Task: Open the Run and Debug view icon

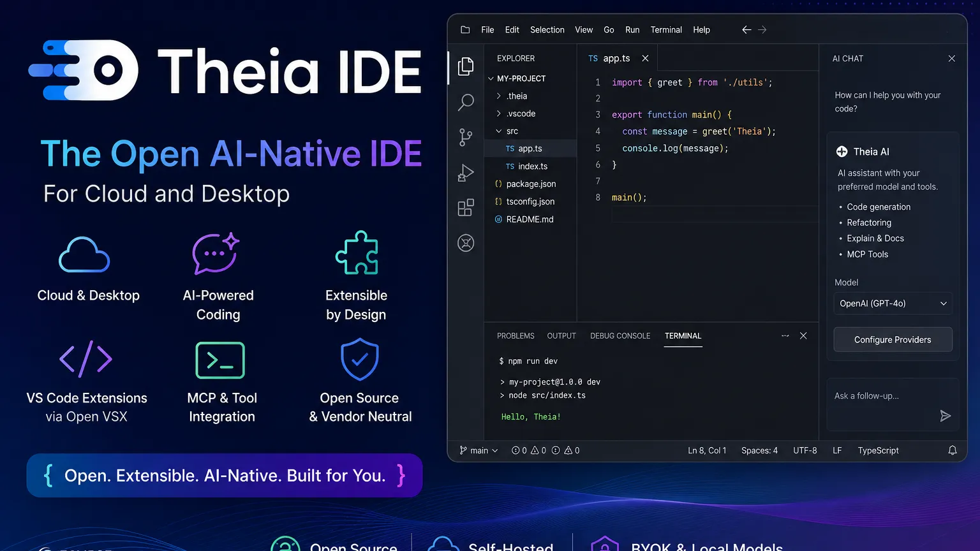Action: 466,173
